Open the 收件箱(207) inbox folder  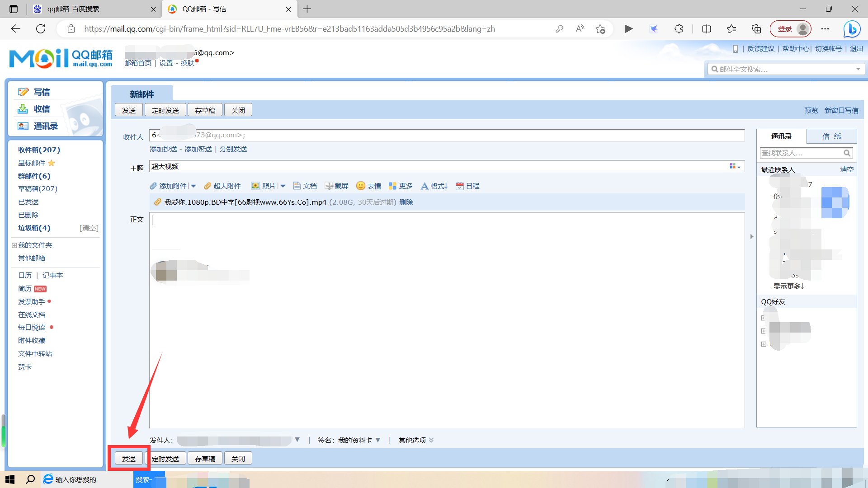click(39, 150)
